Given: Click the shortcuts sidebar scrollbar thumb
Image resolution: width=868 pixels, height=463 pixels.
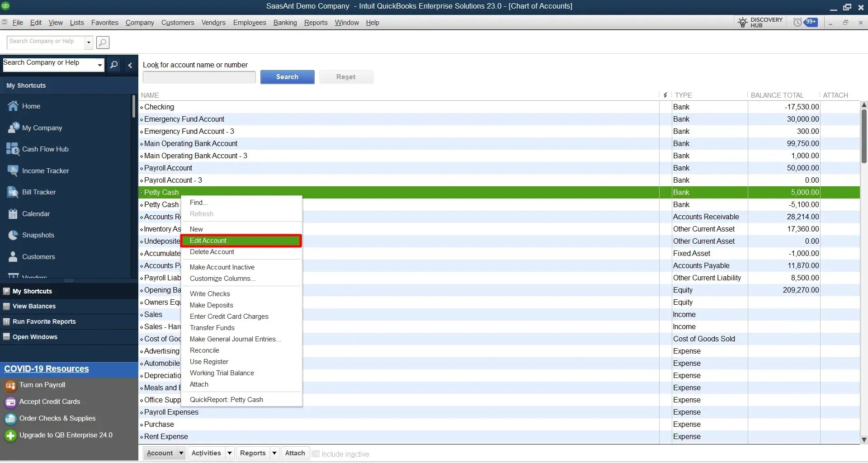Looking at the screenshot, I should pos(134,107).
